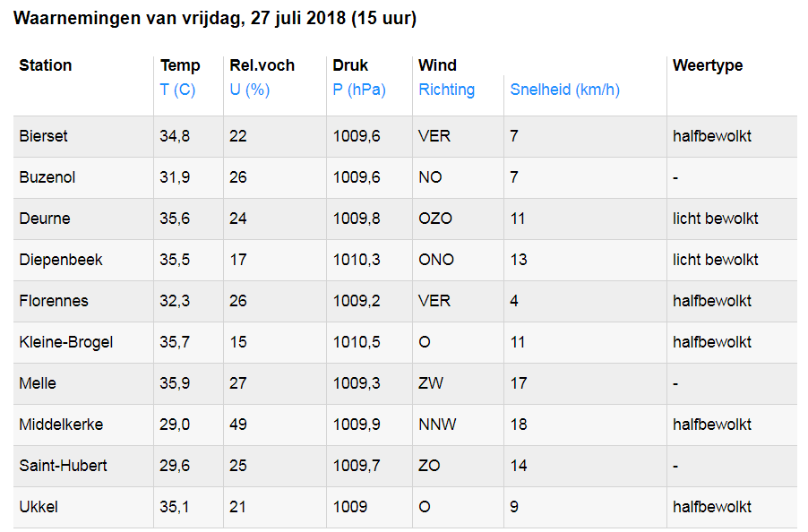Click the Deurne station row label
Image resolution: width=808 pixels, height=532 pixels.
coord(44,219)
